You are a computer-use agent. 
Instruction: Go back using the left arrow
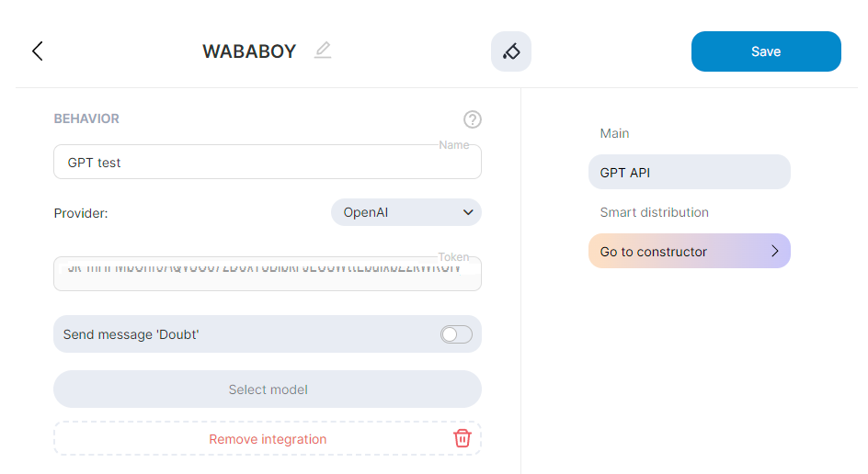[38, 51]
